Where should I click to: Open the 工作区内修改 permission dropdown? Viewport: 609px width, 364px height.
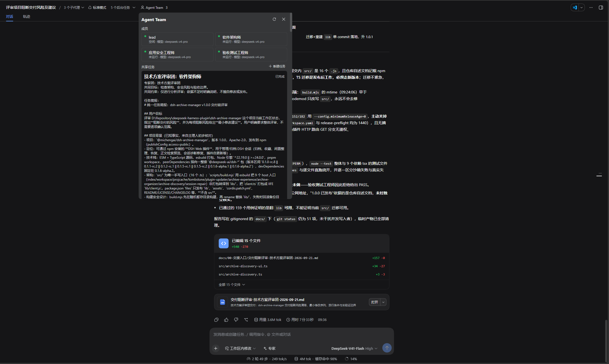240,348
